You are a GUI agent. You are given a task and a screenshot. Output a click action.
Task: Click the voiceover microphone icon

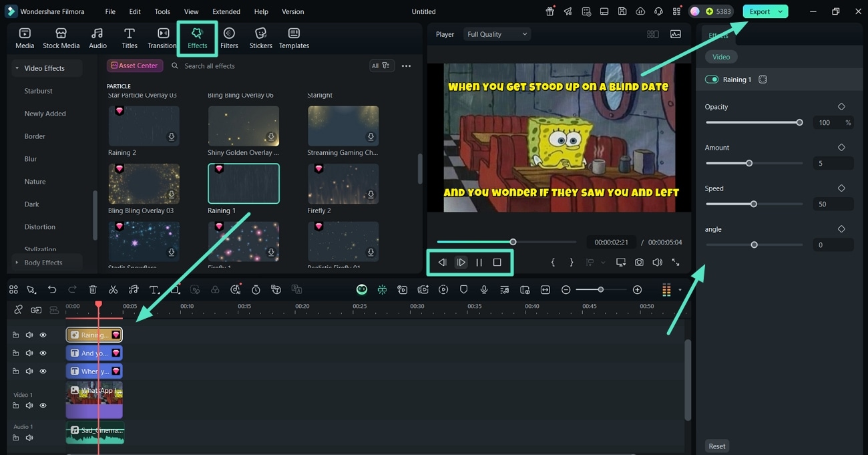click(x=484, y=289)
